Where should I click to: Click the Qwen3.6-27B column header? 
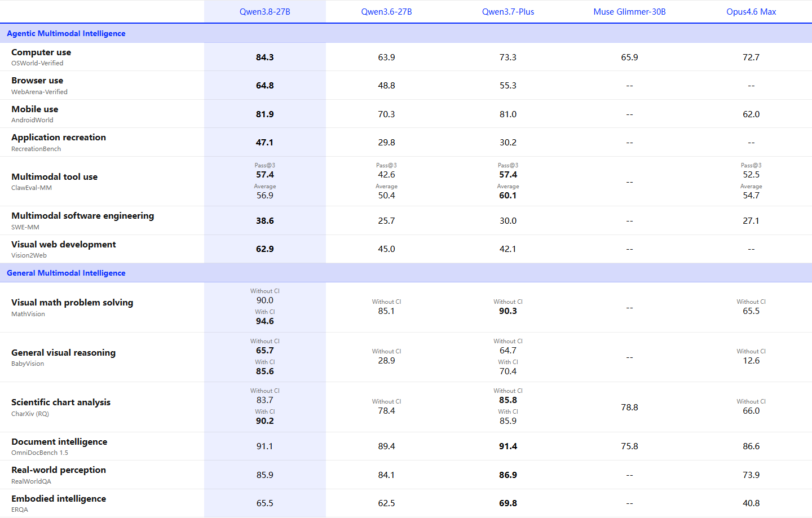coord(386,12)
